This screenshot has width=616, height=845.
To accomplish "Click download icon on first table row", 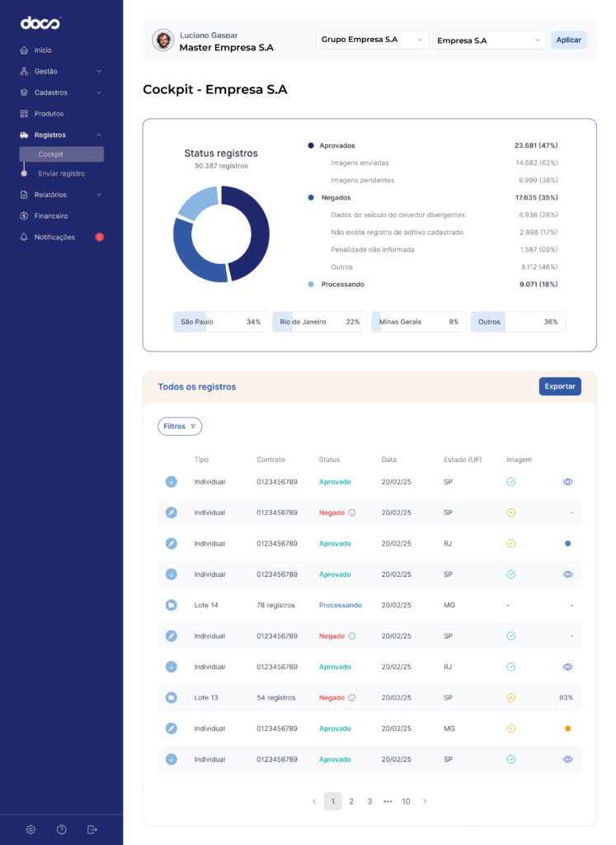I will 171,482.
